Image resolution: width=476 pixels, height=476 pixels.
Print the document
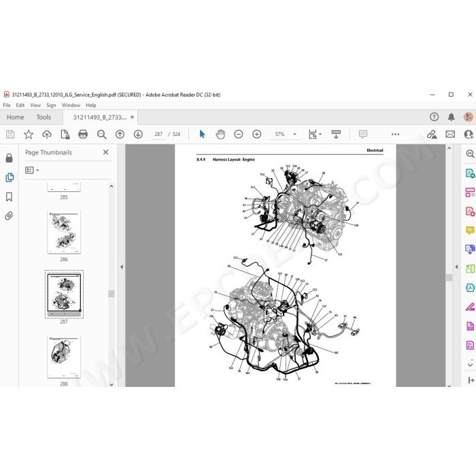click(83, 134)
